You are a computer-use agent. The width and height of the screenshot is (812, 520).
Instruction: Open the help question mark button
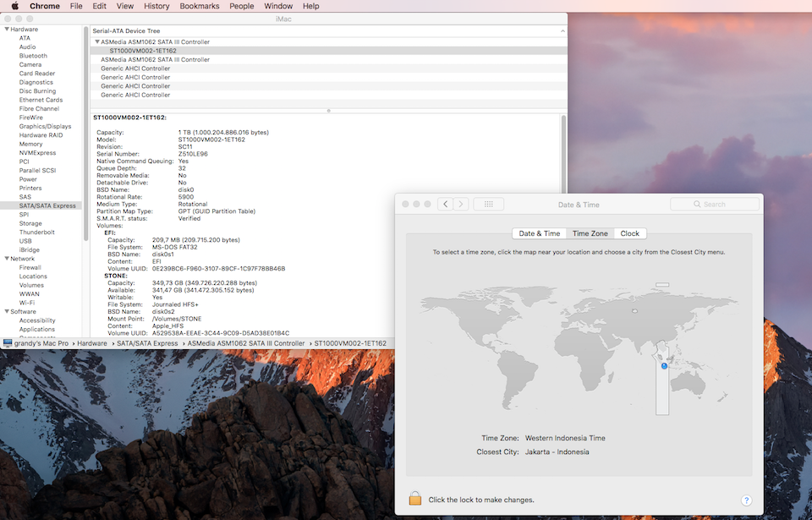(x=746, y=501)
